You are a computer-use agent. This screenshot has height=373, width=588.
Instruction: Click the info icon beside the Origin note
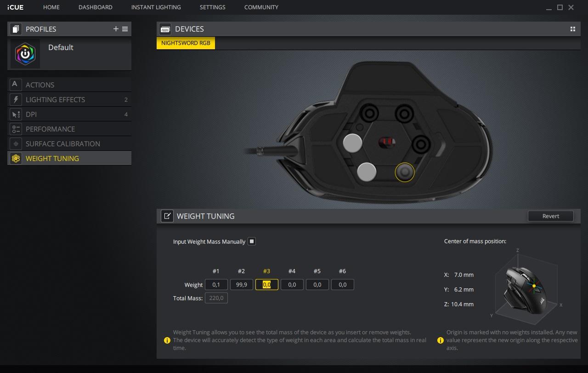pyautogui.click(x=441, y=340)
